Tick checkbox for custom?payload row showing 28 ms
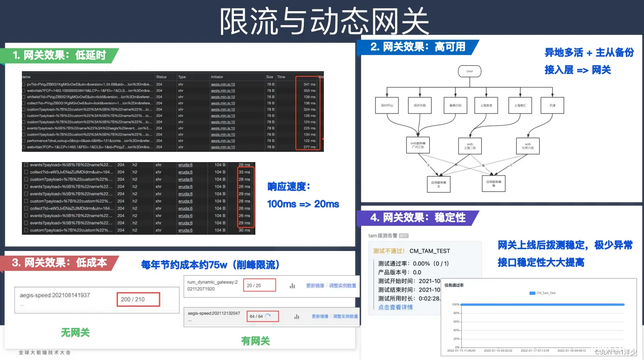This screenshot has height=360, width=644. pos(26,179)
